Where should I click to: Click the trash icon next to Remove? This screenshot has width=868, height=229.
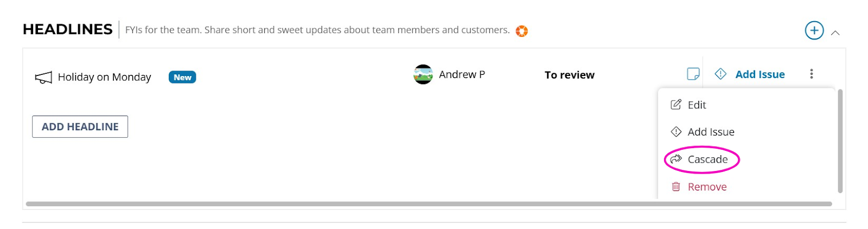[676, 187]
